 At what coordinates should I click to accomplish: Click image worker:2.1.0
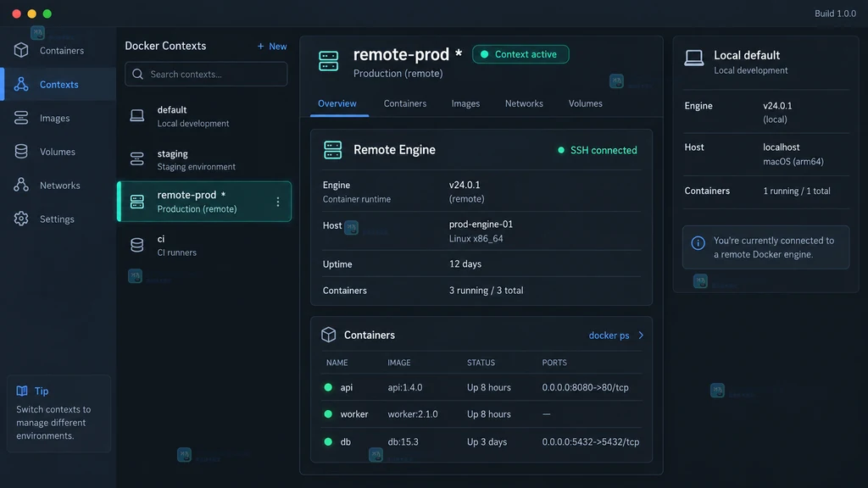413,413
